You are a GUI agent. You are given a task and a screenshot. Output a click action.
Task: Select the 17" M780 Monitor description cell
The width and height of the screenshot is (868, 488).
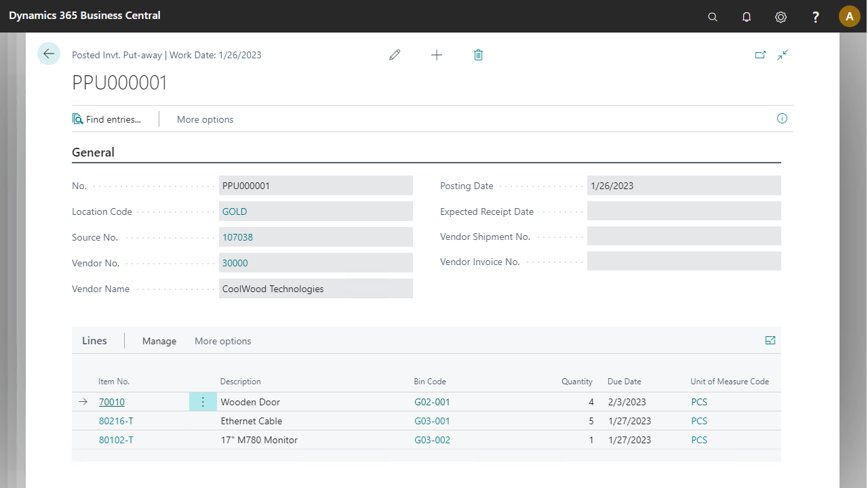point(259,440)
